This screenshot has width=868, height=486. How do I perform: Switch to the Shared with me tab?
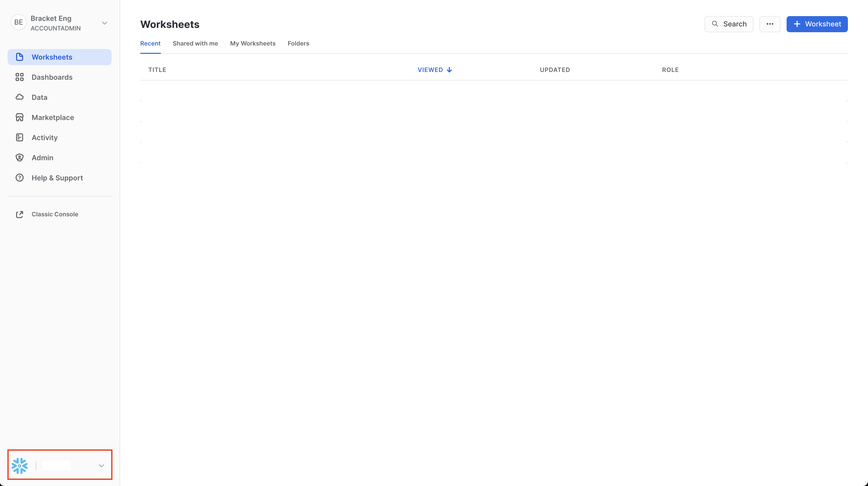pyautogui.click(x=195, y=44)
